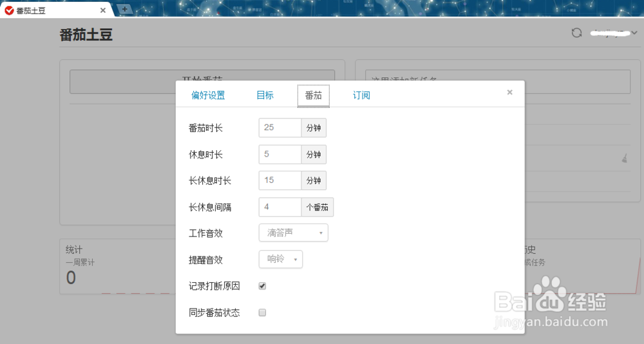Select the 番茄土豆 browser tab
644x344 pixels.
pyautogui.click(x=56, y=10)
